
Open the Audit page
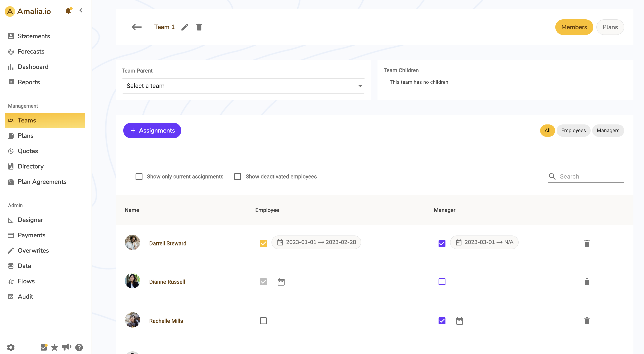45,296
